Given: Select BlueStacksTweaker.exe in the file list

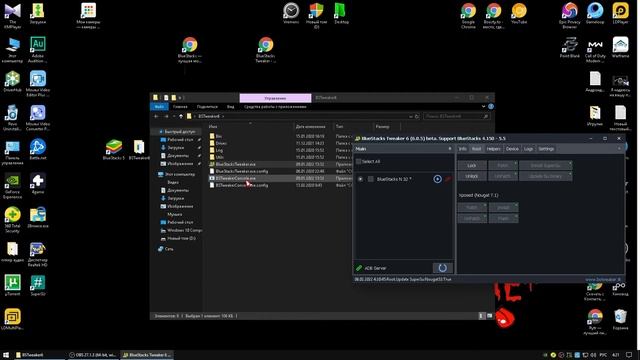Looking at the screenshot, I should (236, 164).
